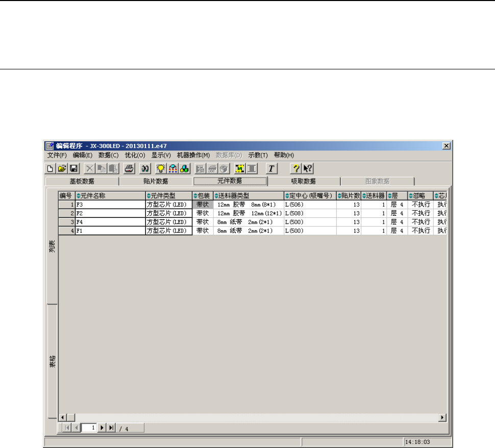
Task: Click the 12mm 胶带 12mm(12*1) feeder cell
Action: click(249, 213)
